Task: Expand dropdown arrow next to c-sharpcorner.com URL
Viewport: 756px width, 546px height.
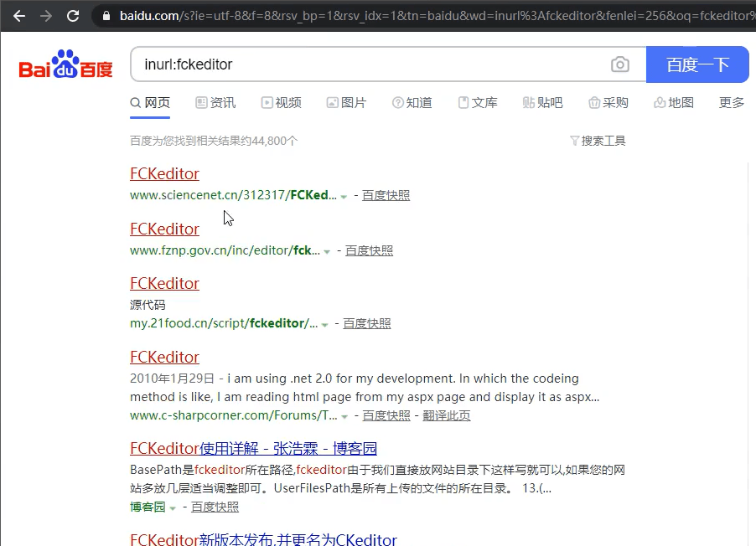Action: (x=344, y=416)
